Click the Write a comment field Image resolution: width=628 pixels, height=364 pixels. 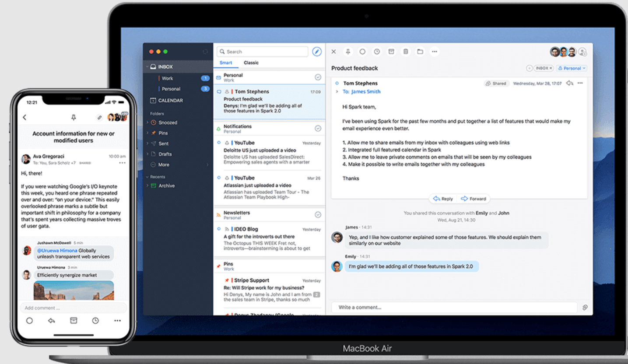point(454,308)
